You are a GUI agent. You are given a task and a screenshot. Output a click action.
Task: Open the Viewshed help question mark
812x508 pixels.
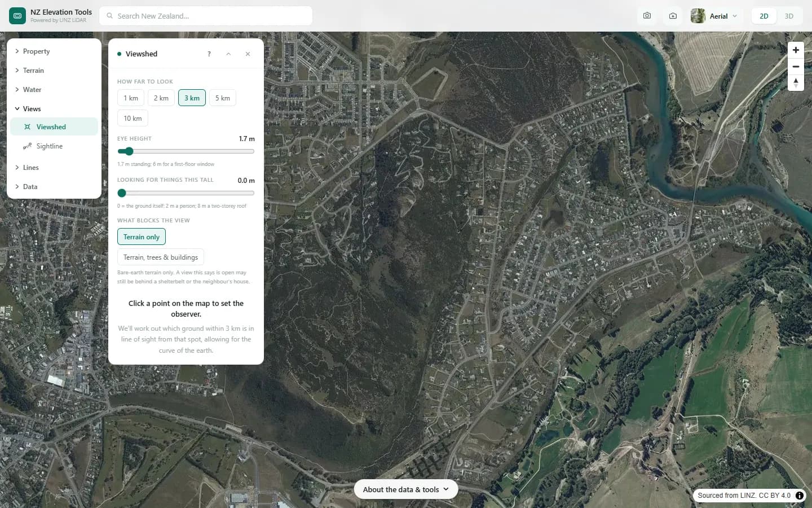coord(209,54)
